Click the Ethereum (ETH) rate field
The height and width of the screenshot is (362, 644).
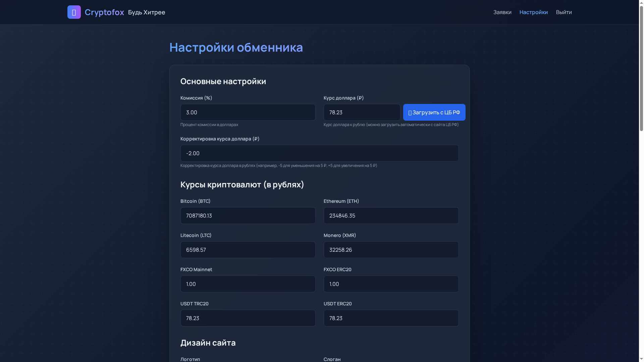coord(391,216)
